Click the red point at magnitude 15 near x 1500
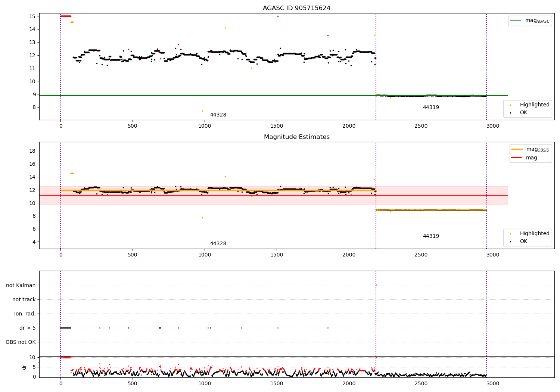 pos(278,16)
